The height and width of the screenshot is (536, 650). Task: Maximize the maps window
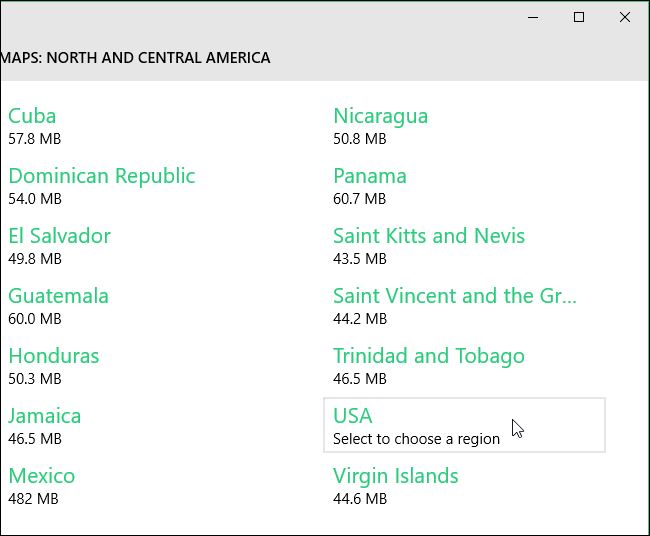pos(578,17)
